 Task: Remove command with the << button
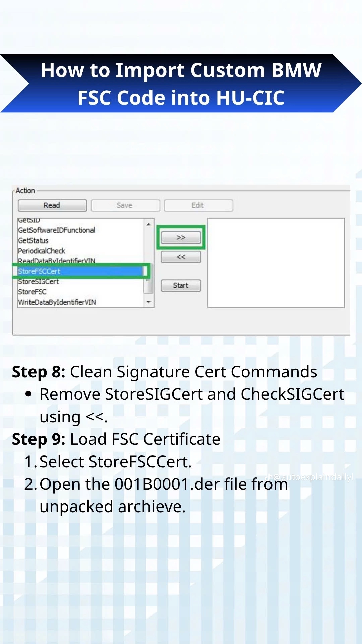[181, 257]
